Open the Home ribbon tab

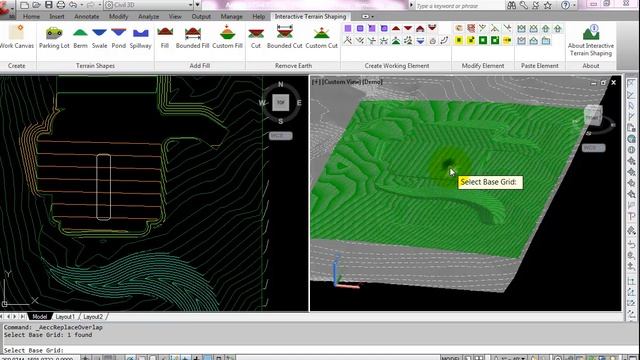point(31,16)
